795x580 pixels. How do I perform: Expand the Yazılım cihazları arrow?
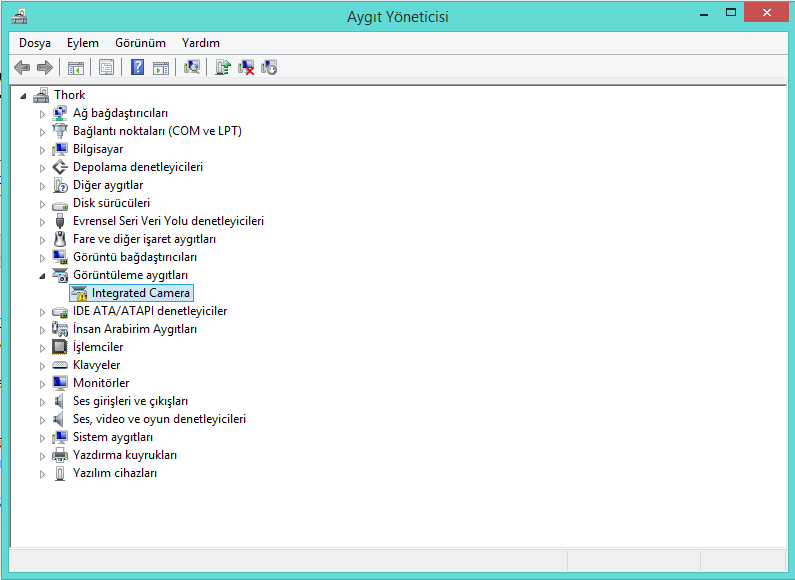[43, 474]
